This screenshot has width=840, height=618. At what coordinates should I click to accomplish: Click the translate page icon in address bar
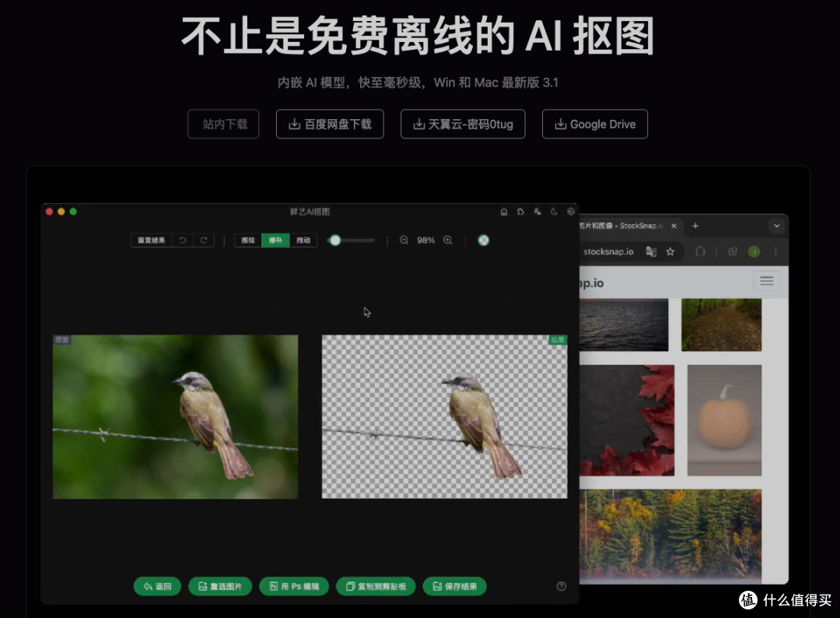(x=651, y=251)
